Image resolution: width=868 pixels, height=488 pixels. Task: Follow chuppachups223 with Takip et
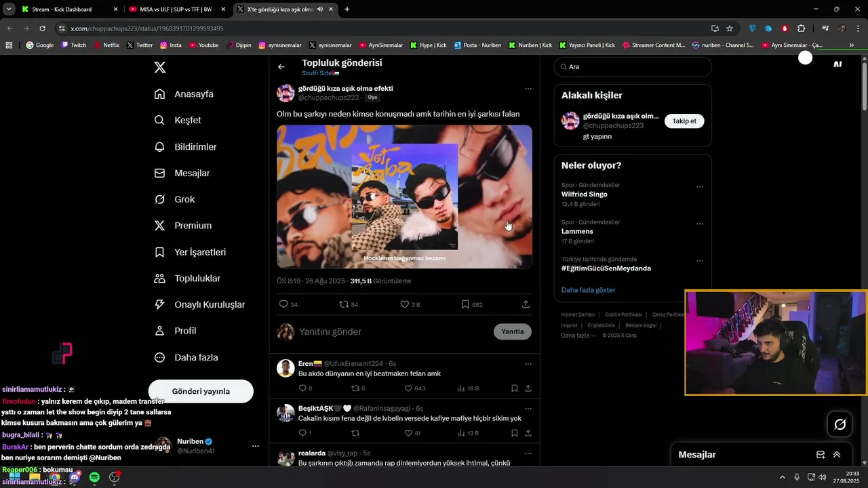coord(684,121)
